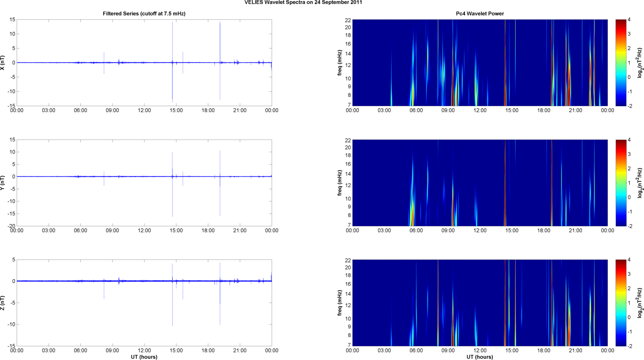Click the "freq (mHz)" label of top wavelet plot
Image resolution: width=644 pixels, height=360 pixels.
point(339,63)
